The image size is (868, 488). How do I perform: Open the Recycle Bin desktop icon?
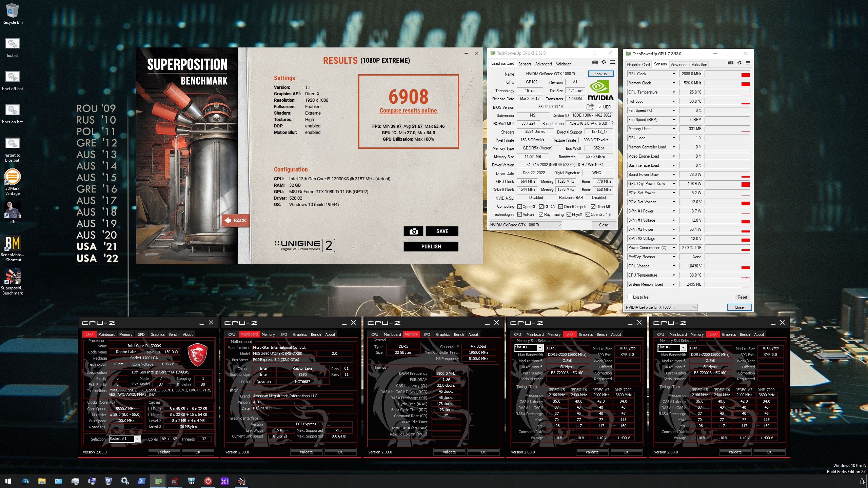point(12,14)
